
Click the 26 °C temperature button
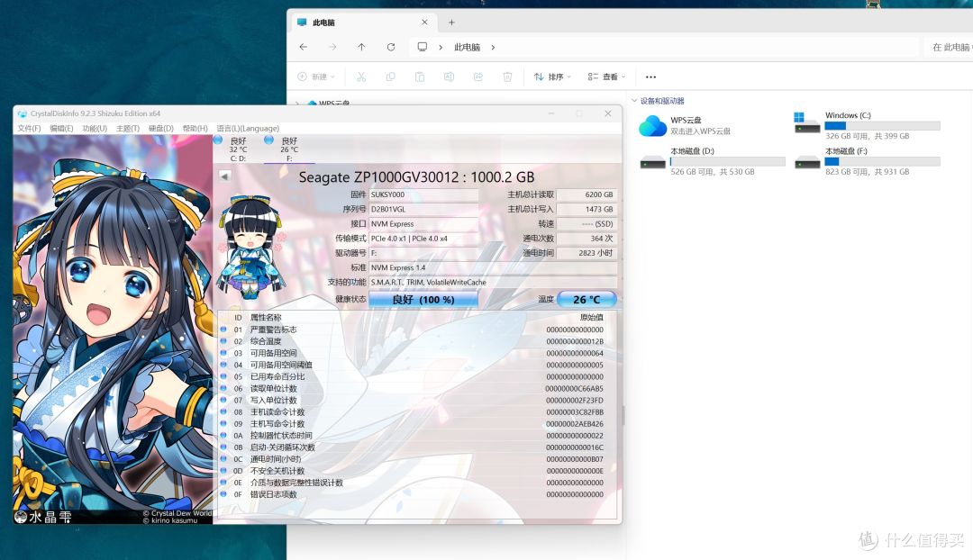[587, 300]
